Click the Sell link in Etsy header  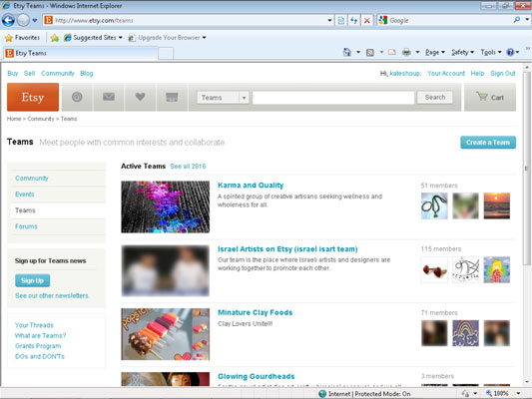point(30,73)
